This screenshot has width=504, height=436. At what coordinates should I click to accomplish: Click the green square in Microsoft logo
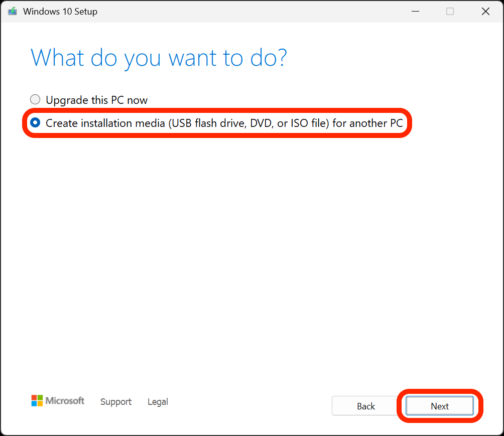click(40, 397)
